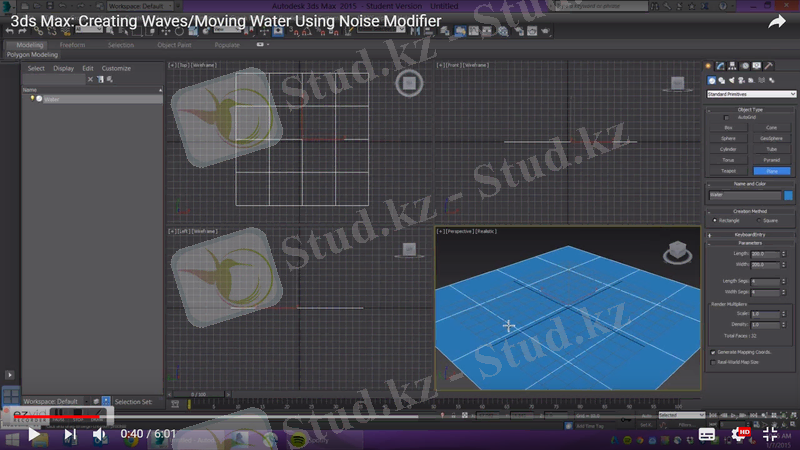800x450 pixels.
Task: Click the YouTube share arrow icon
Action: pyautogui.click(x=777, y=22)
